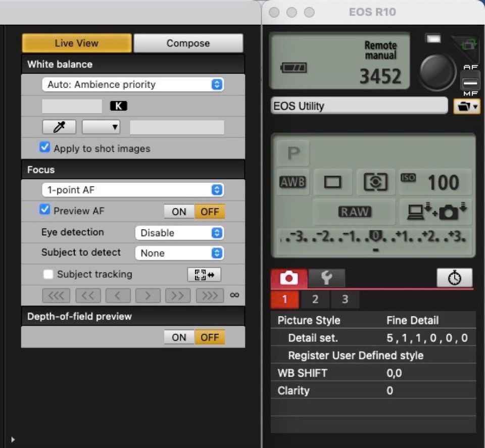Click the RAW image quality setting
The width and height of the screenshot is (485, 448).
tap(355, 212)
